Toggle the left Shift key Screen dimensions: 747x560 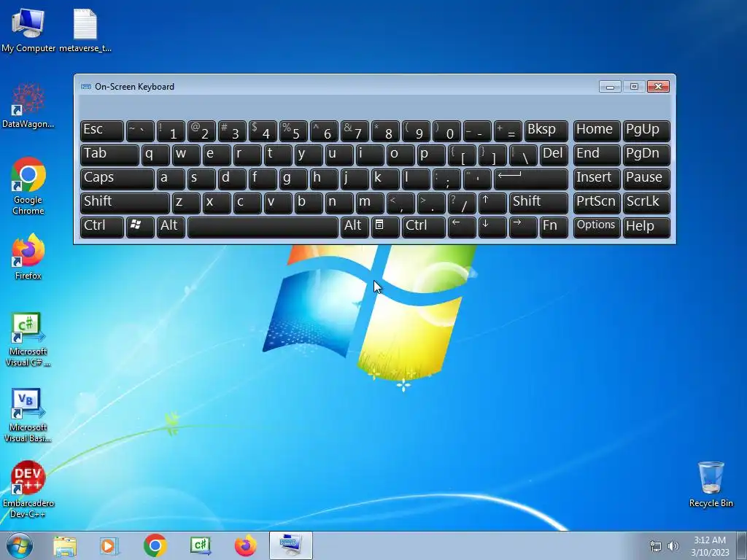[x=125, y=203]
